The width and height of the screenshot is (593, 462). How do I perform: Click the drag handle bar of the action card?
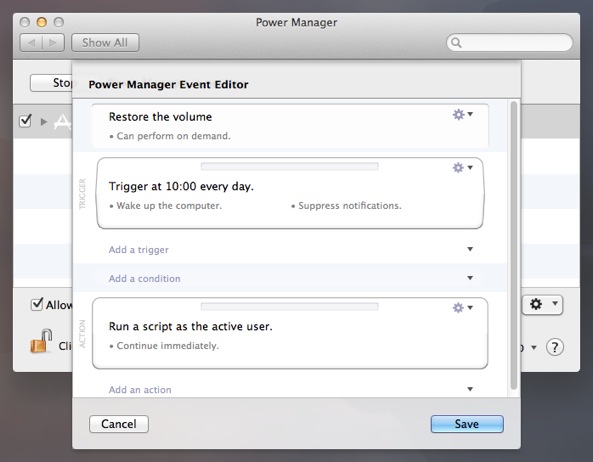click(x=290, y=306)
